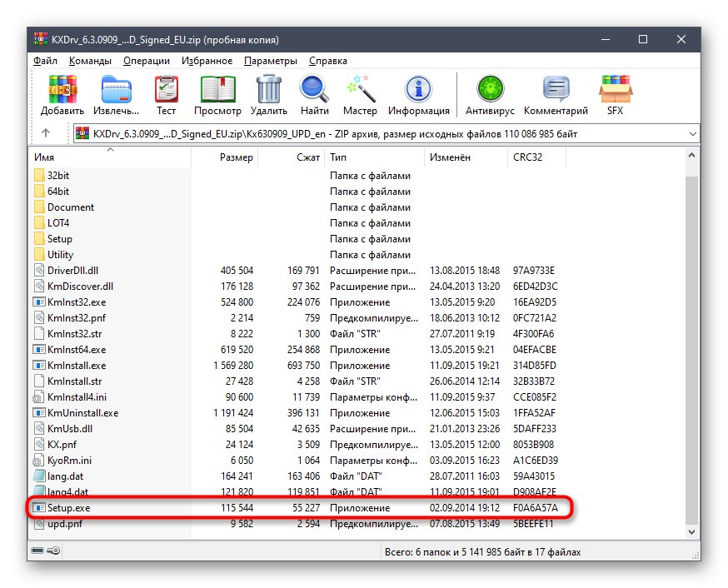The width and height of the screenshot is (728, 588).
Task: Select the KmInst64.exe file name
Action: coord(77,350)
